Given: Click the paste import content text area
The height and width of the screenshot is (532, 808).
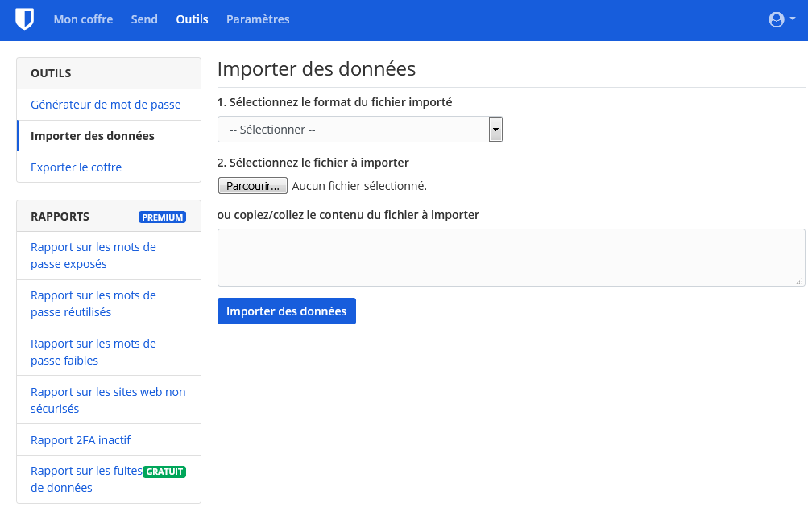Looking at the screenshot, I should (x=511, y=257).
